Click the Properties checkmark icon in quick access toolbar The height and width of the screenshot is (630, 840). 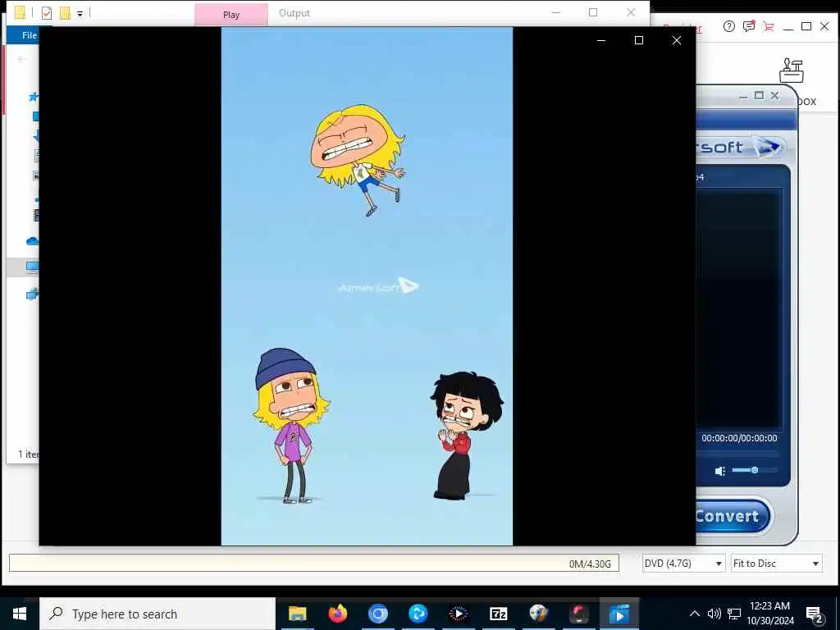(x=47, y=13)
